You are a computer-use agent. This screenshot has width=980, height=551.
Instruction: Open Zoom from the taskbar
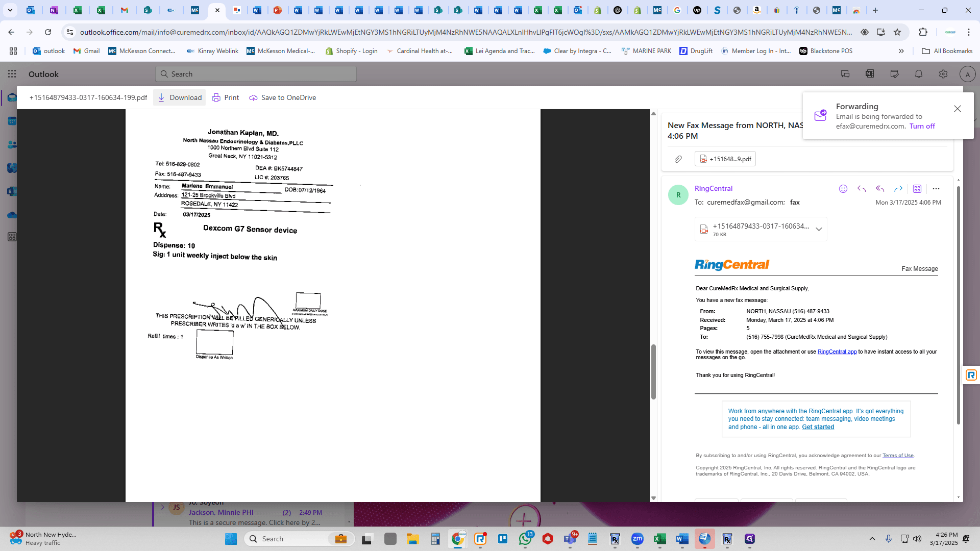pos(638,539)
